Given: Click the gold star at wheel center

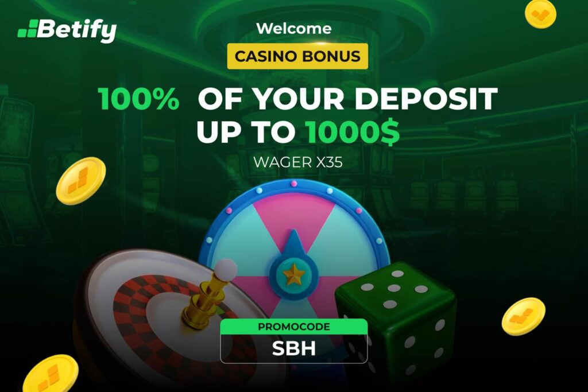Looking at the screenshot, I should [293, 274].
